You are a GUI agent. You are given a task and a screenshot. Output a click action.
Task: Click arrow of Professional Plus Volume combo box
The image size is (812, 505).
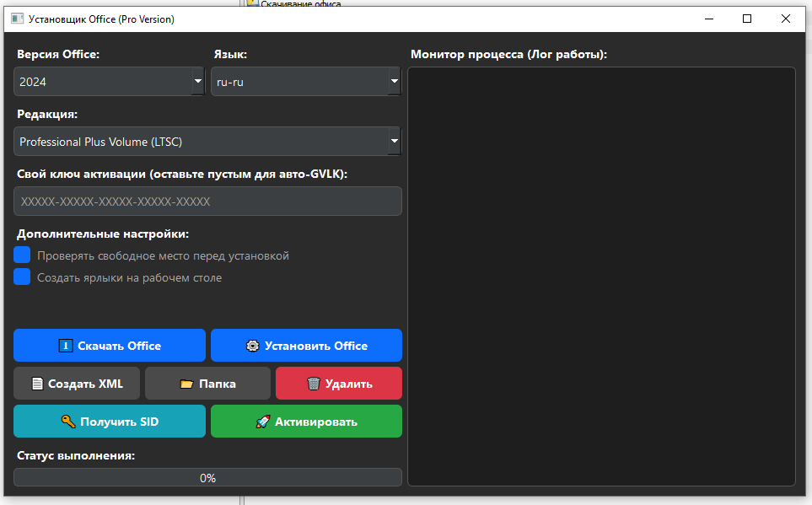click(395, 142)
